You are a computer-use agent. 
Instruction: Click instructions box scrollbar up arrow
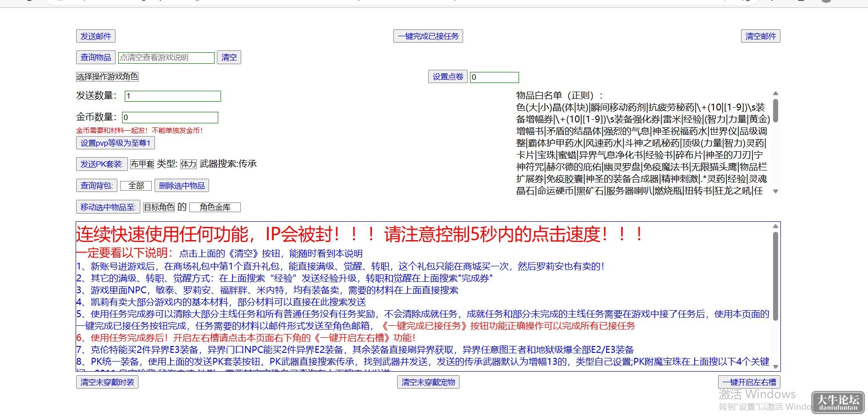[x=776, y=226]
